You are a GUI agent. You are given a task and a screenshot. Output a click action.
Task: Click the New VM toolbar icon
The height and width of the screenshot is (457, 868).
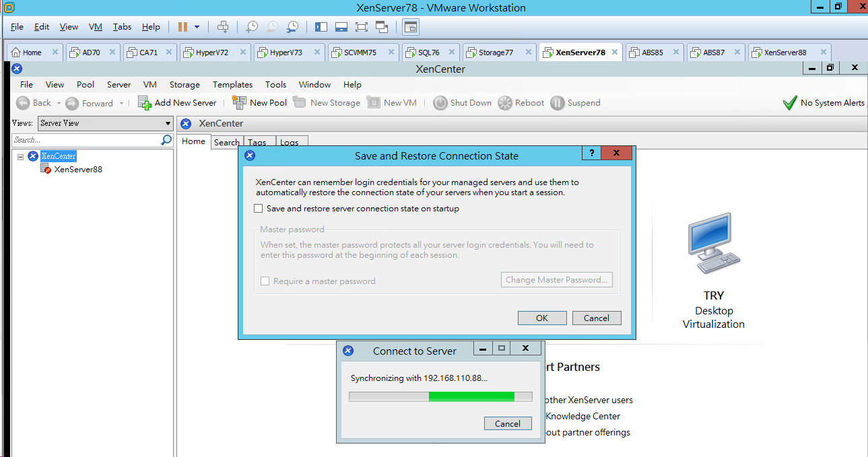coord(373,102)
